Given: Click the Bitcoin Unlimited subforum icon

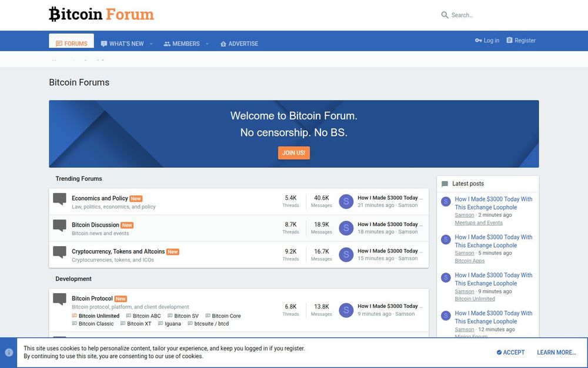Looking at the screenshot, I should pos(74,316).
